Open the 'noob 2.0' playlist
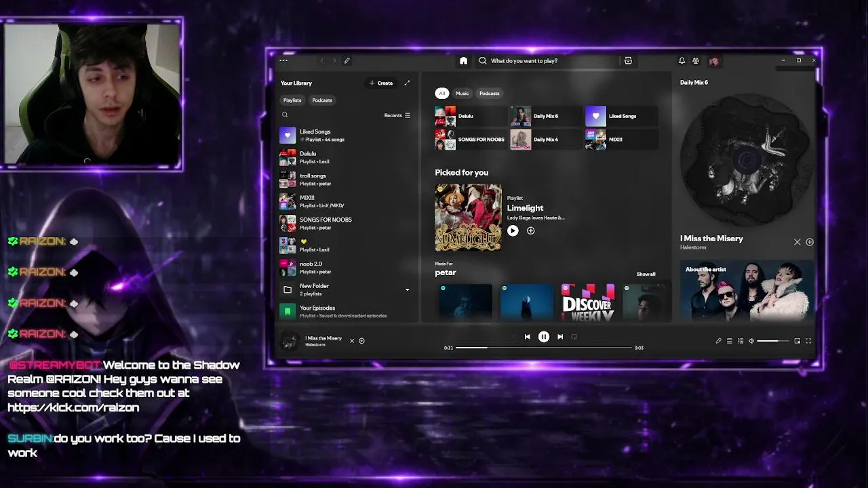This screenshot has width=868, height=488. (346, 267)
